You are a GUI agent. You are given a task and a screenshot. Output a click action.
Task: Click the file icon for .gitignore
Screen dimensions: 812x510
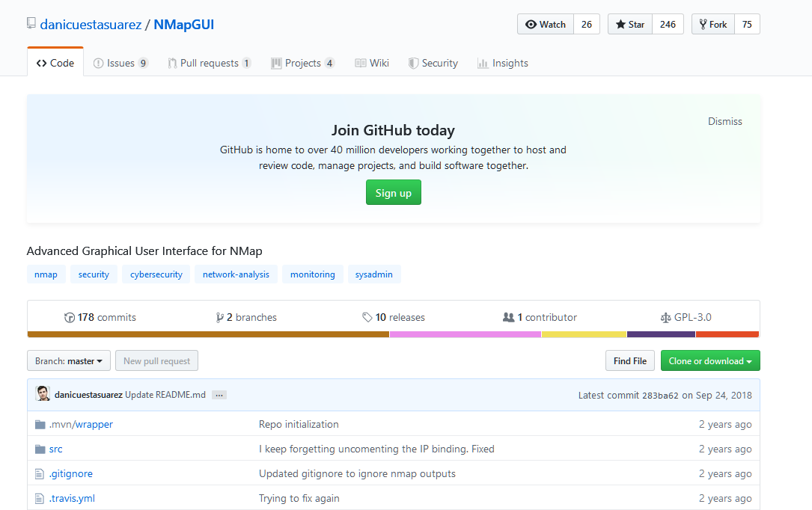[x=40, y=474]
